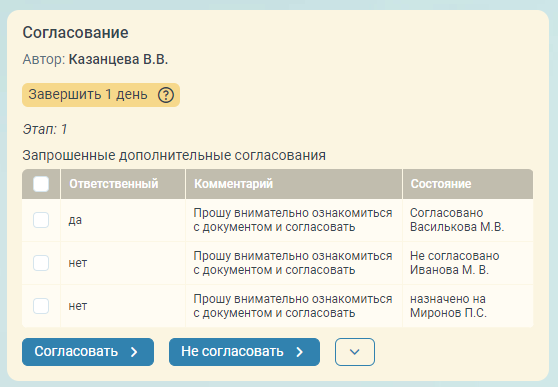Click the 'да' cell in first row

click(x=123, y=220)
